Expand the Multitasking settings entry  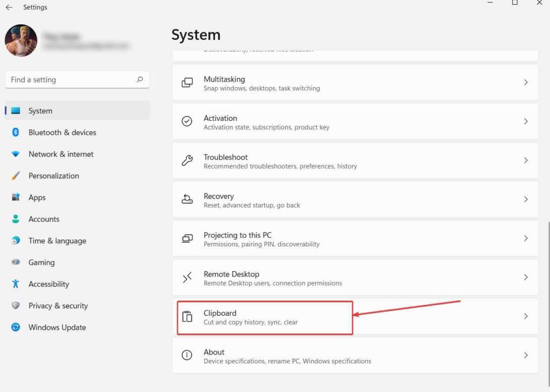(354, 82)
